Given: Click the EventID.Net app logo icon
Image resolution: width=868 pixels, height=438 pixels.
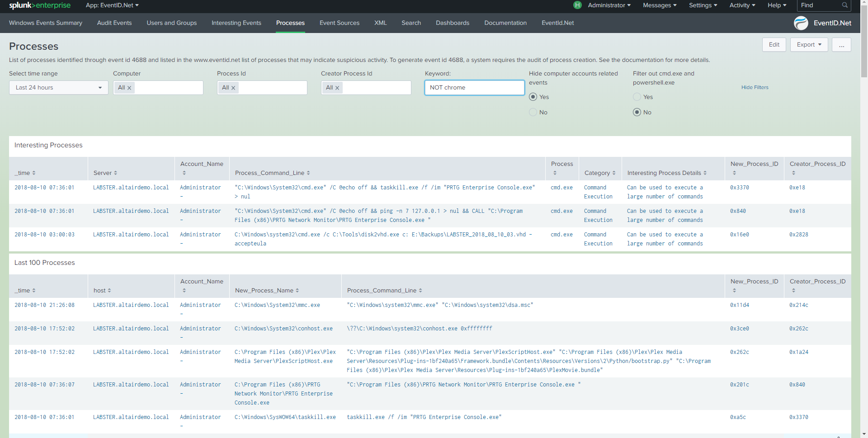Looking at the screenshot, I should [801, 23].
